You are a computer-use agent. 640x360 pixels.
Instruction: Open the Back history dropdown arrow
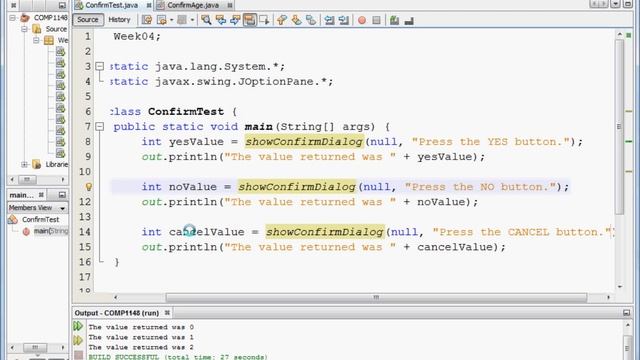pos(171,20)
